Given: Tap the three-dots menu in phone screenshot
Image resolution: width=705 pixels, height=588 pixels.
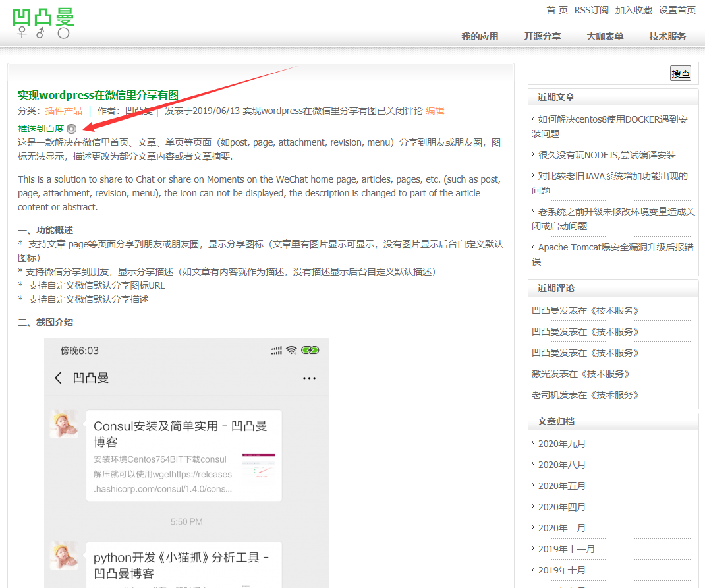Looking at the screenshot, I should (309, 378).
